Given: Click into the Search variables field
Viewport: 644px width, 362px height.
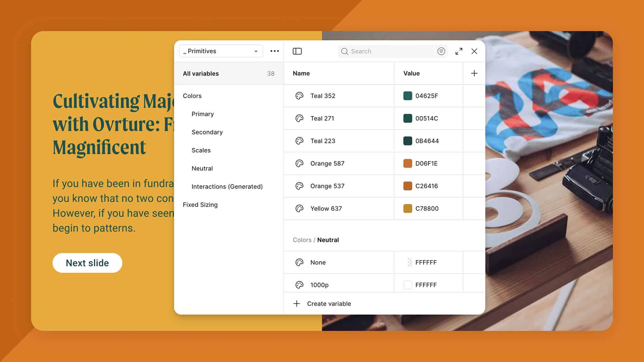Looking at the screenshot, I should (x=390, y=51).
